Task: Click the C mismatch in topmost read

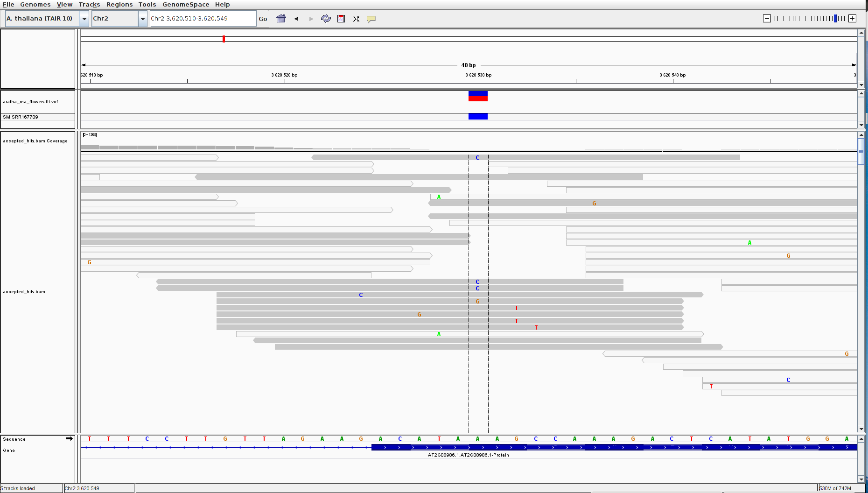Action: click(477, 157)
